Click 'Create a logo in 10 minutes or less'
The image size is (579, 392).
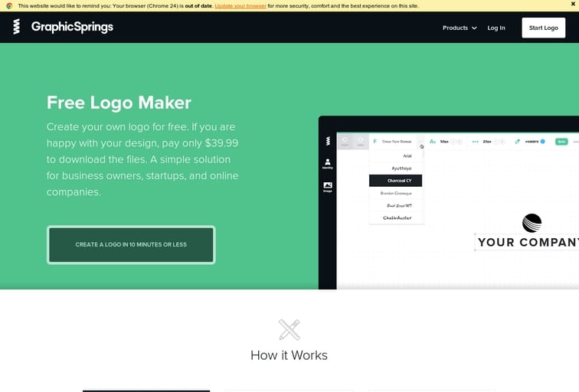pyautogui.click(x=131, y=245)
